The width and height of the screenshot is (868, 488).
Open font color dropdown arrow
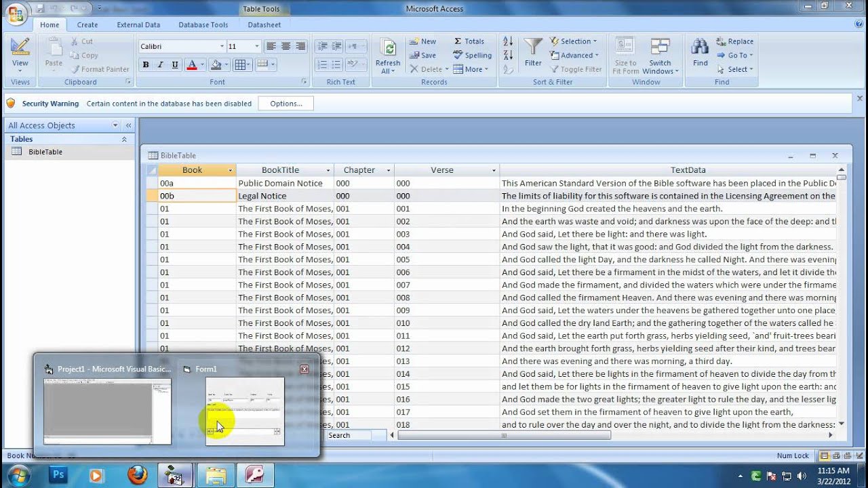pyautogui.click(x=202, y=65)
